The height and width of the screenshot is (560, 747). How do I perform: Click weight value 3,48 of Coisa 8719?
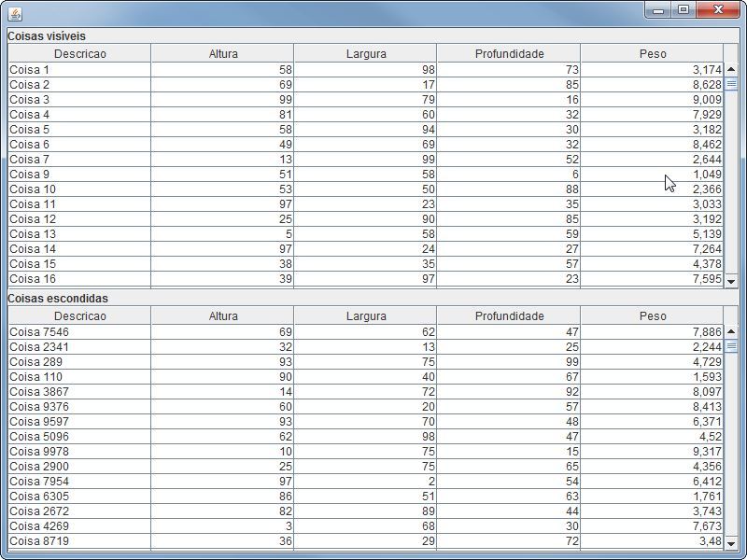click(x=652, y=541)
